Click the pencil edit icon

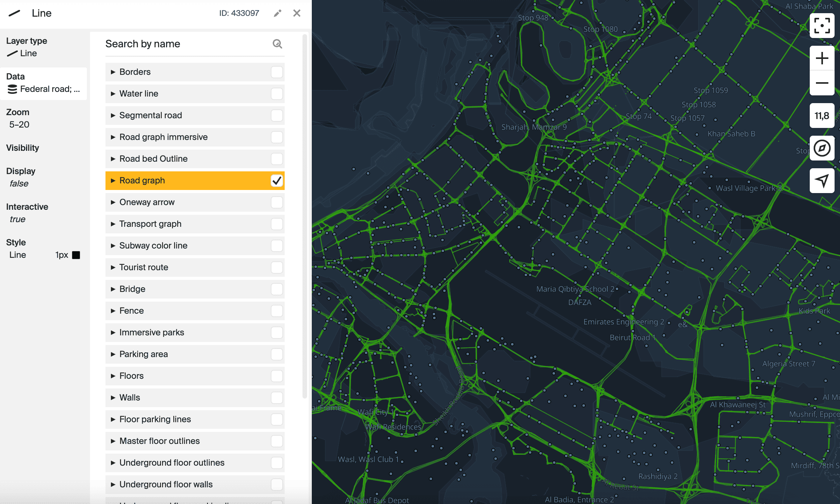tap(277, 14)
